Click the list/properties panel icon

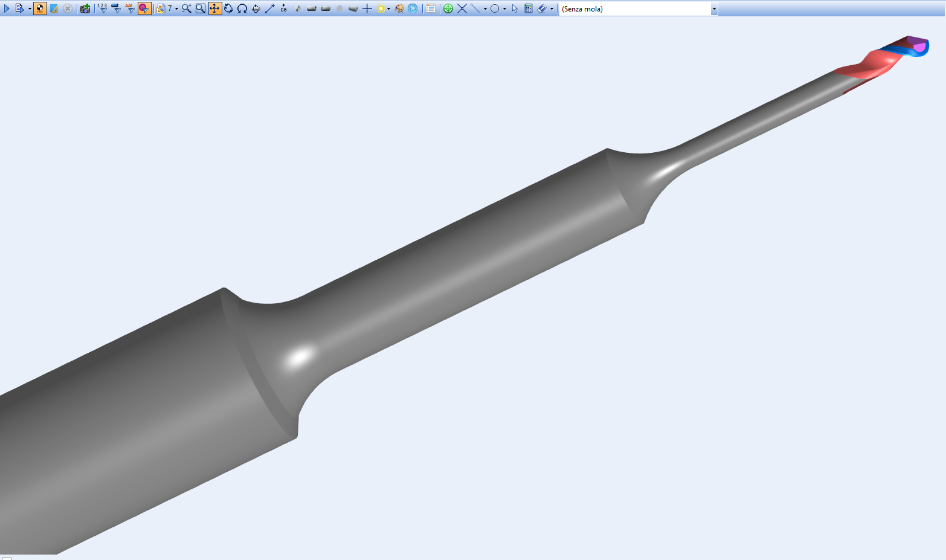(431, 8)
